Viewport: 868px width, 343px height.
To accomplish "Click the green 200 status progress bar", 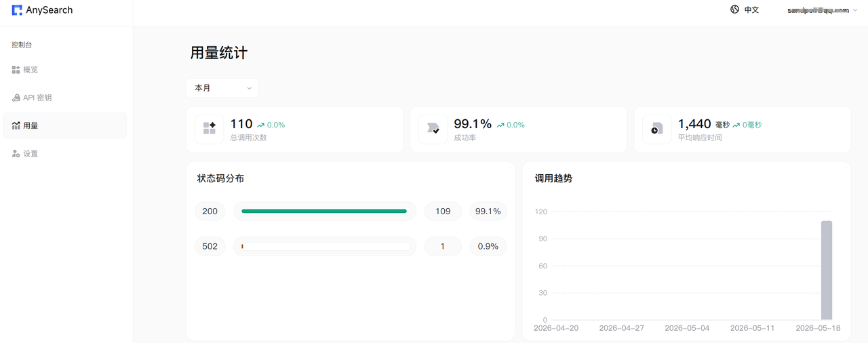I will 324,211.
